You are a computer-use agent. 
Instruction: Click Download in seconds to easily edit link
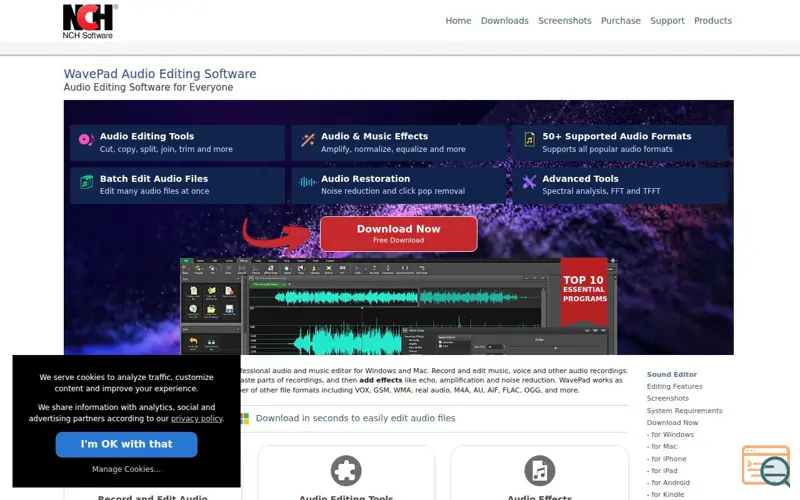click(x=356, y=418)
